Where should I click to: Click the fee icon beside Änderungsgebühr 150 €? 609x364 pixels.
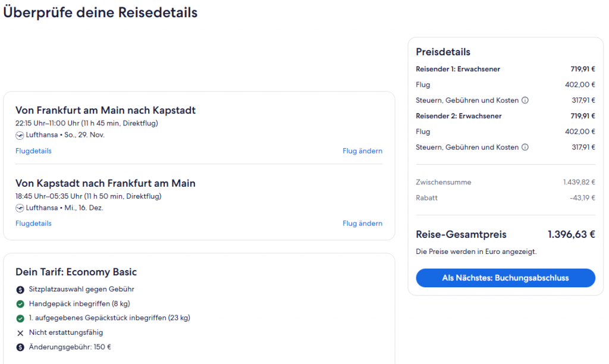pos(20,347)
